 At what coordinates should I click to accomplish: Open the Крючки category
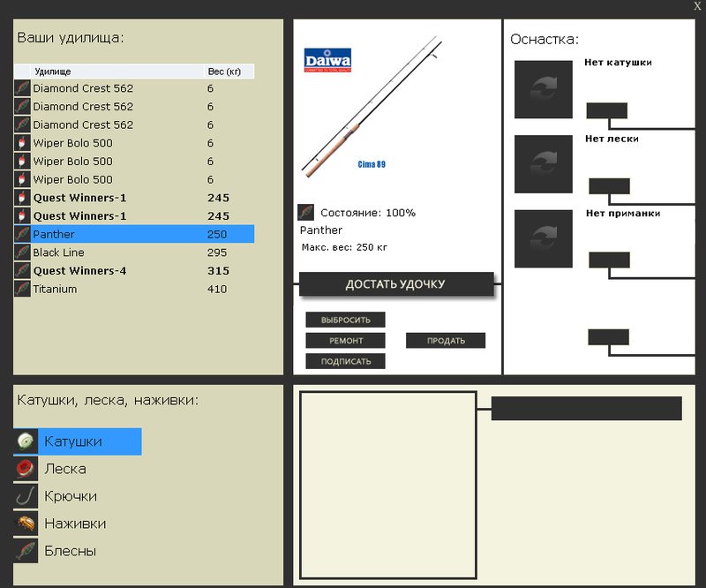(71, 496)
